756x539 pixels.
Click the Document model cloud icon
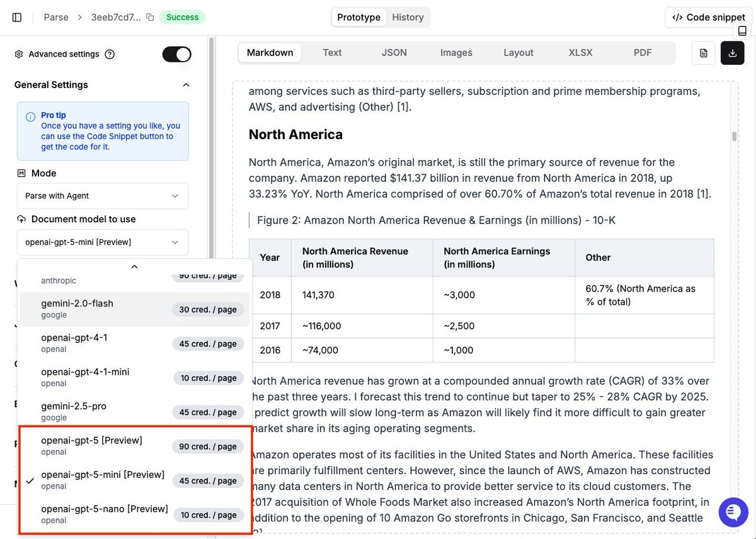[21, 219]
